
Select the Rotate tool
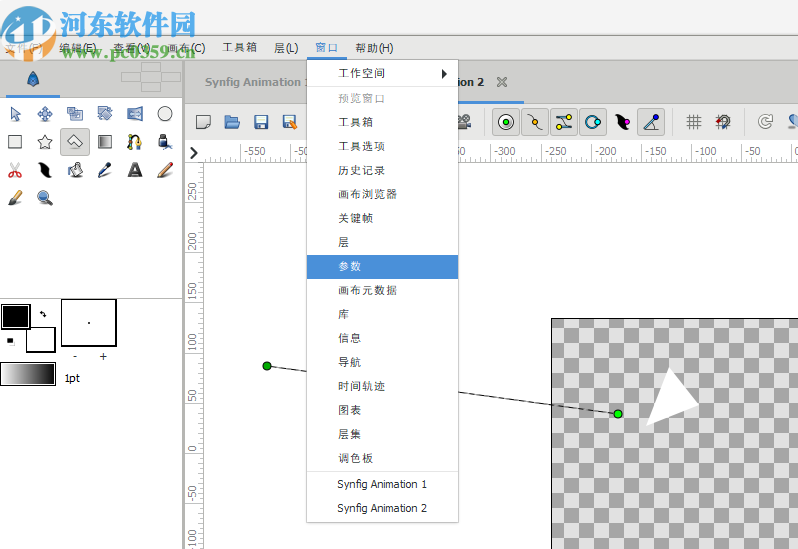pos(105,114)
